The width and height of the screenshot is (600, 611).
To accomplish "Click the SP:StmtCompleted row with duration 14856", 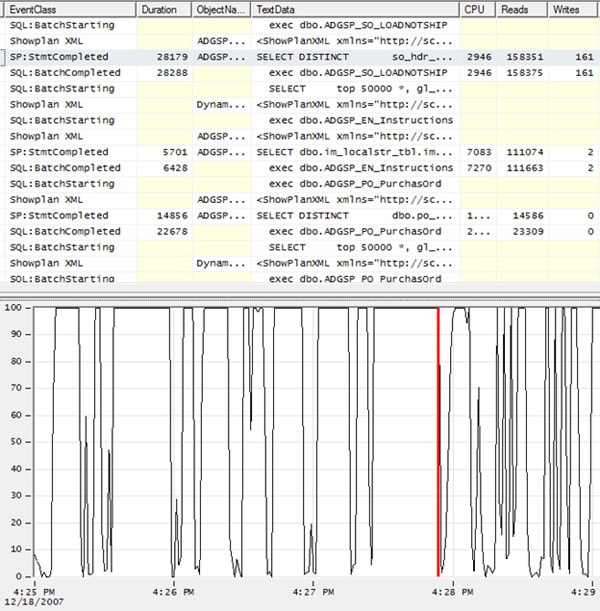I will [302, 216].
